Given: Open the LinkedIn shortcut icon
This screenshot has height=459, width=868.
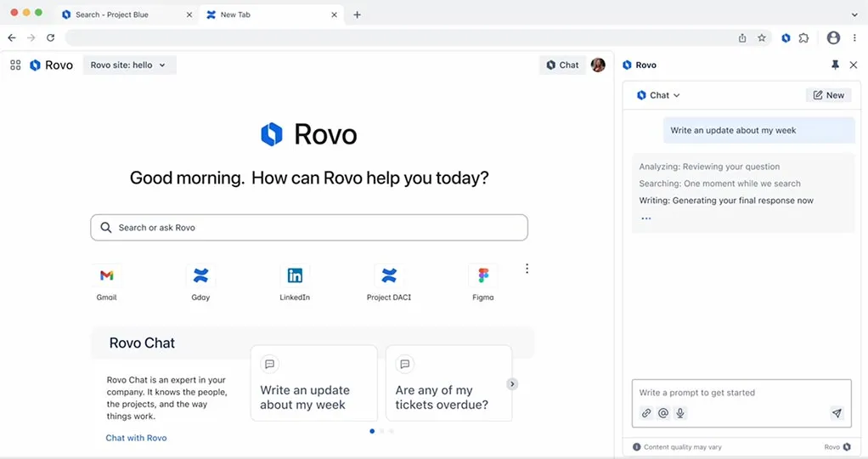Looking at the screenshot, I should 295,275.
